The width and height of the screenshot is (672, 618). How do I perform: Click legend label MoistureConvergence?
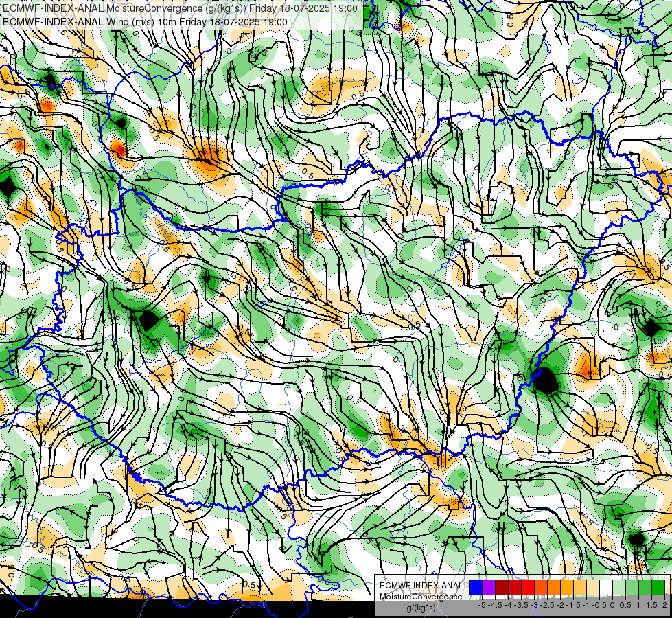(x=421, y=597)
